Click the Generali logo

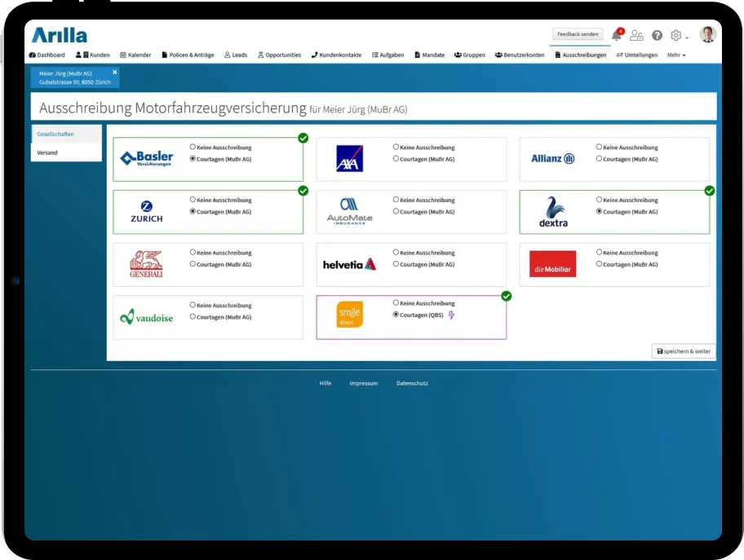point(146,264)
